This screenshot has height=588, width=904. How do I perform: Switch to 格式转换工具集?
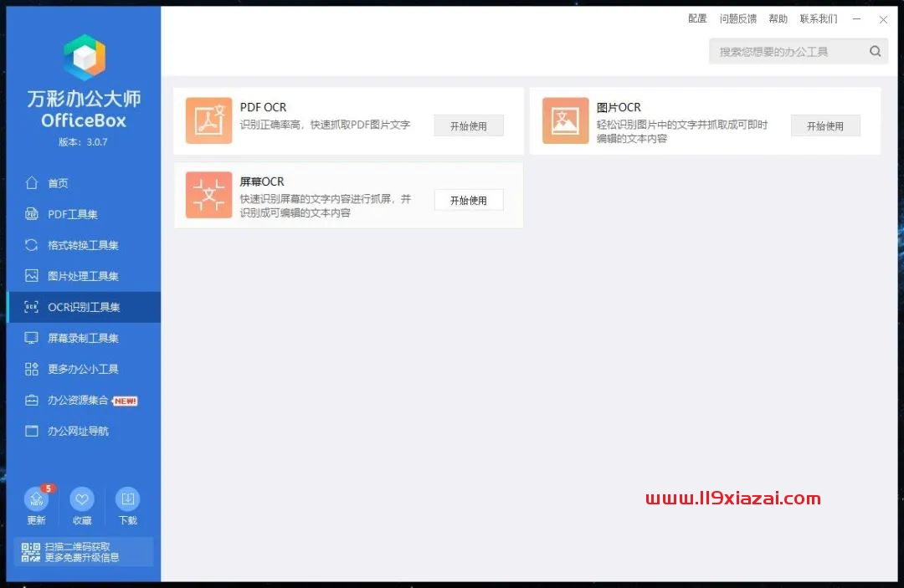(85, 245)
